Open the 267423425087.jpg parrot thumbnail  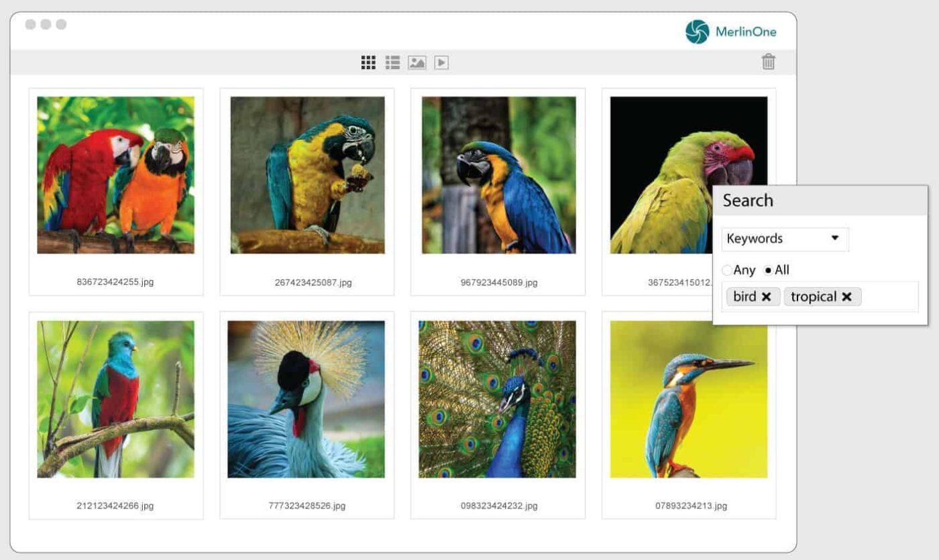pos(307,175)
